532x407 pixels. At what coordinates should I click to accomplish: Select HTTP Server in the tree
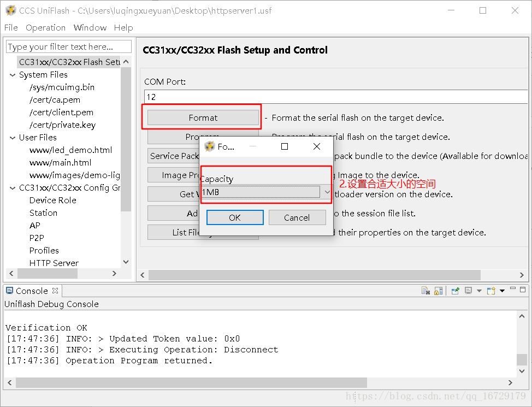54,263
